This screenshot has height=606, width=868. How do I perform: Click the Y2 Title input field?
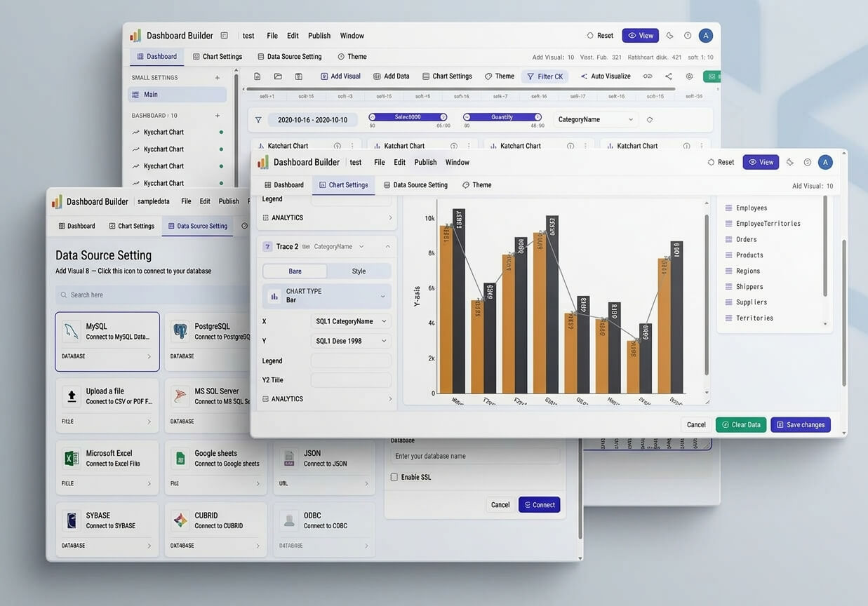[x=351, y=380]
